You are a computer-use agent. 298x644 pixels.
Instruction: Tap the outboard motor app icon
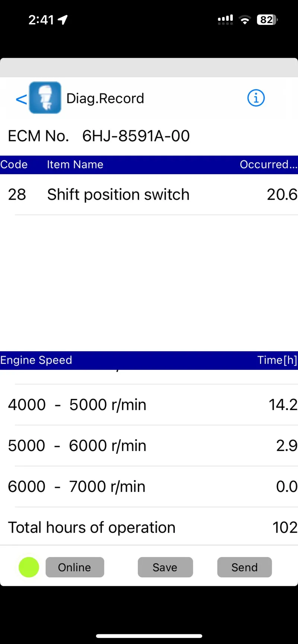point(45,97)
